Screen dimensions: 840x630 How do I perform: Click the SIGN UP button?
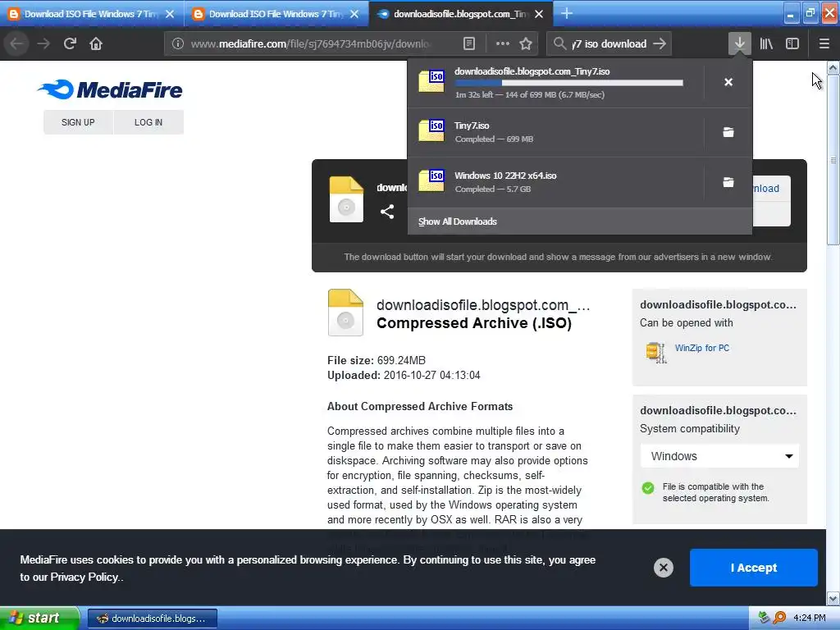coord(78,122)
